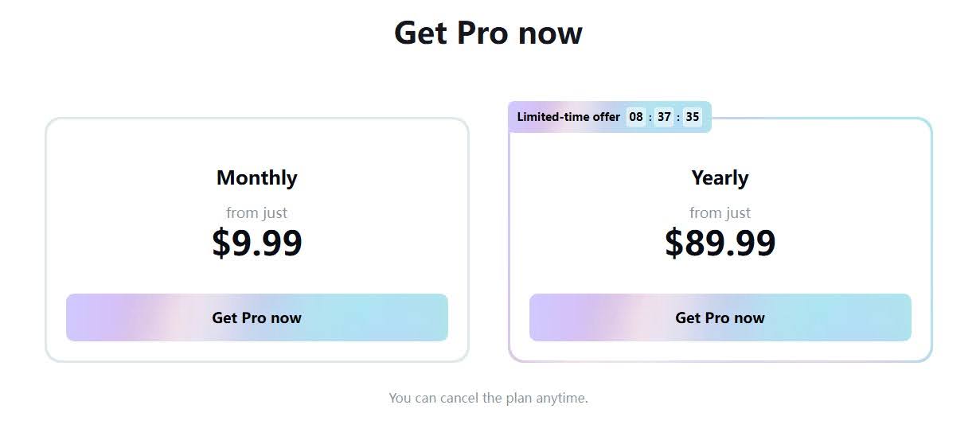Select the Yearly plan title

tap(720, 177)
